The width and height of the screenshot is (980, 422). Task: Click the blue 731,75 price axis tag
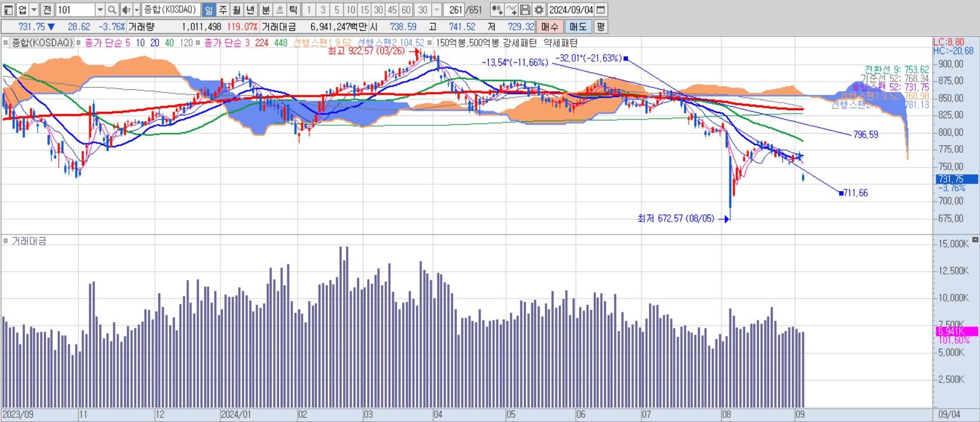point(957,179)
